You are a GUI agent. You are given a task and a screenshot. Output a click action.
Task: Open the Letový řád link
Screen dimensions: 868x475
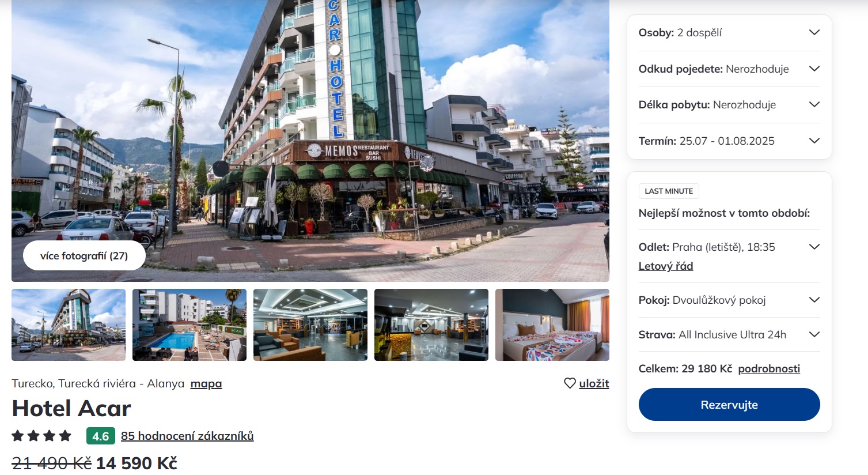point(666,266)
